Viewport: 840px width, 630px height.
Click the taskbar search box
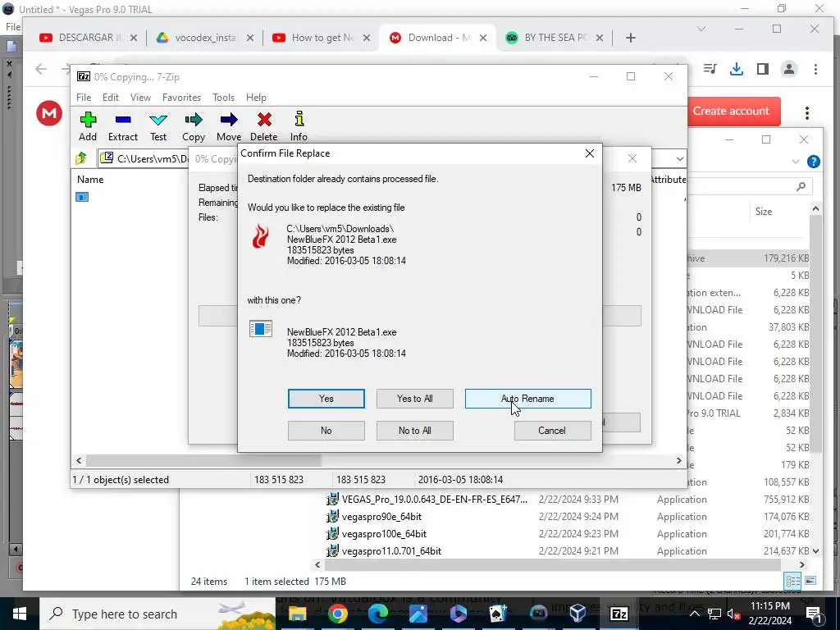pos(157,614)
